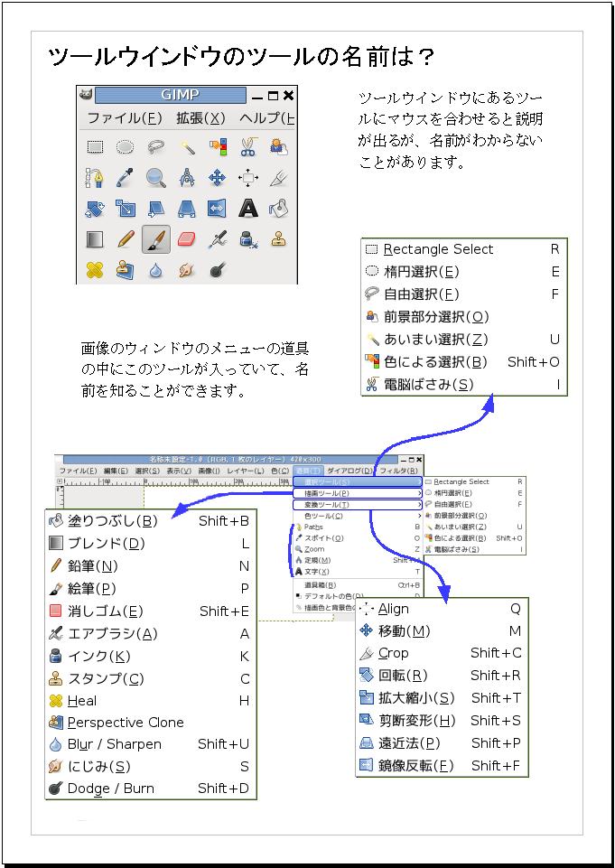Choose the Blur water drop tool in the toolbox

tap(156, 270)
